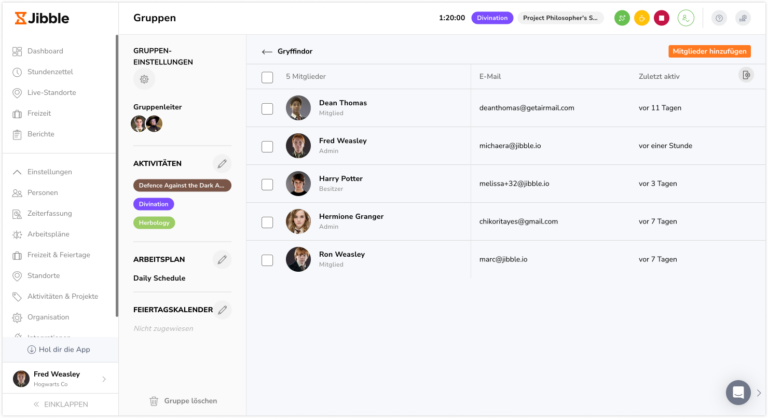Click the second Gruppenleiter avatar

click(154, 123)
